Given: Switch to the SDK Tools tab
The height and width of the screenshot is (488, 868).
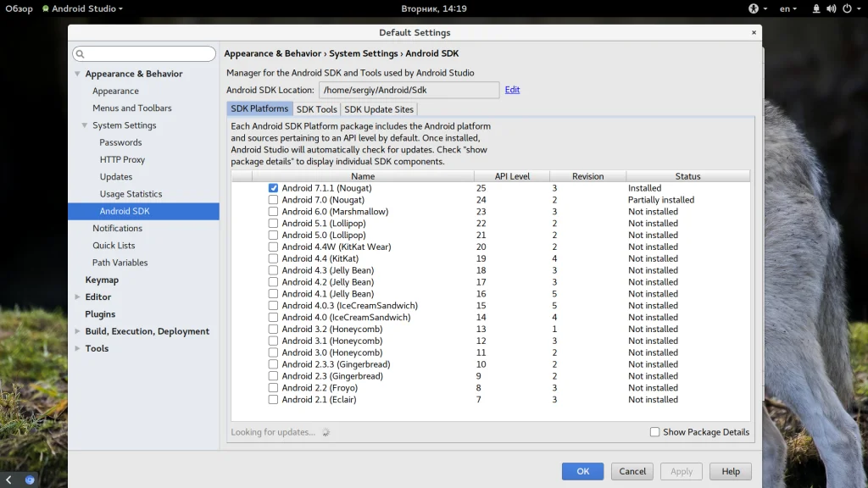Looking at the screenshot, I should click(x=316, y=109).
